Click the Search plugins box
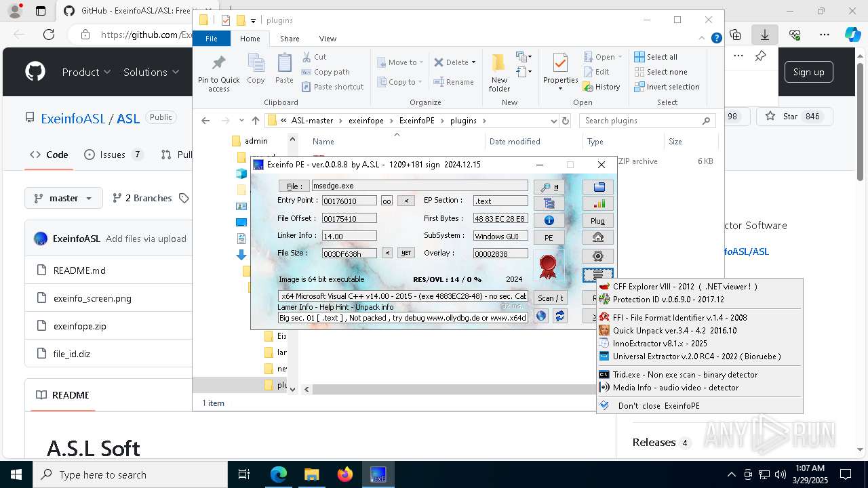 (646, 121)
